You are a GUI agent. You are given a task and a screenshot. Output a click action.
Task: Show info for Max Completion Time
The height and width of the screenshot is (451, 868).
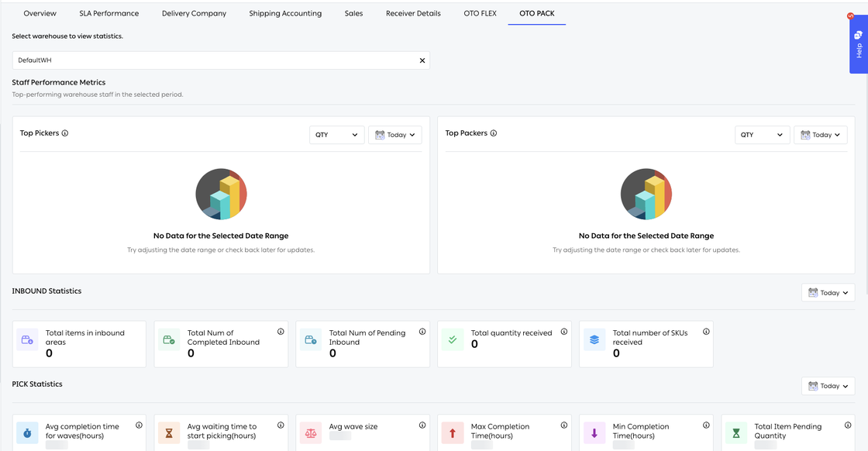tap(564, 425)
